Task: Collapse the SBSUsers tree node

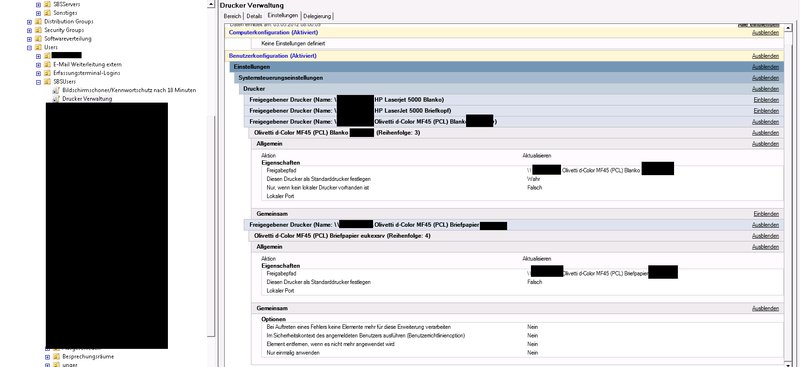Action: coord(38,82)
